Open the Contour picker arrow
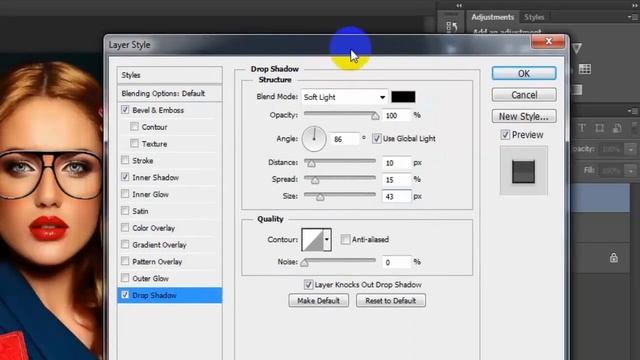Image resolution: width=640 pixels, height=360 pixels. click(327, 240)
